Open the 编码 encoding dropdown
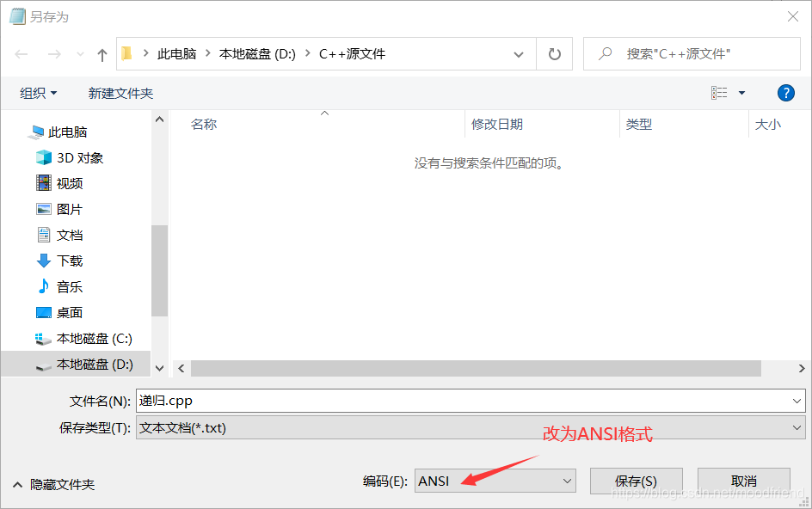This screenshot has width=812, height=509. pos(495,481)
